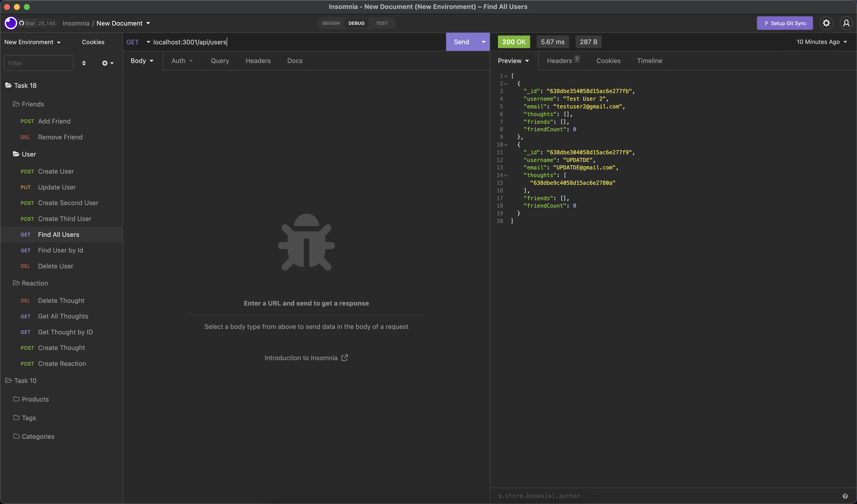Viewport: 857px width, 504px height.
Task: Click the plus icon to create a request
Action: coord(105,63)
